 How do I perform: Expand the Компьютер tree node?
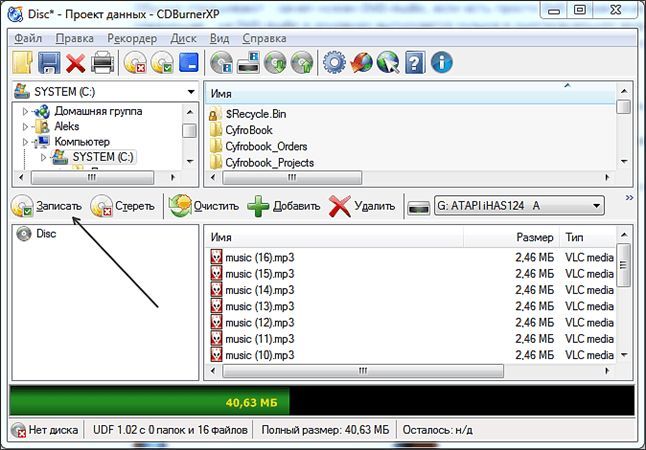tap(25, 142)
